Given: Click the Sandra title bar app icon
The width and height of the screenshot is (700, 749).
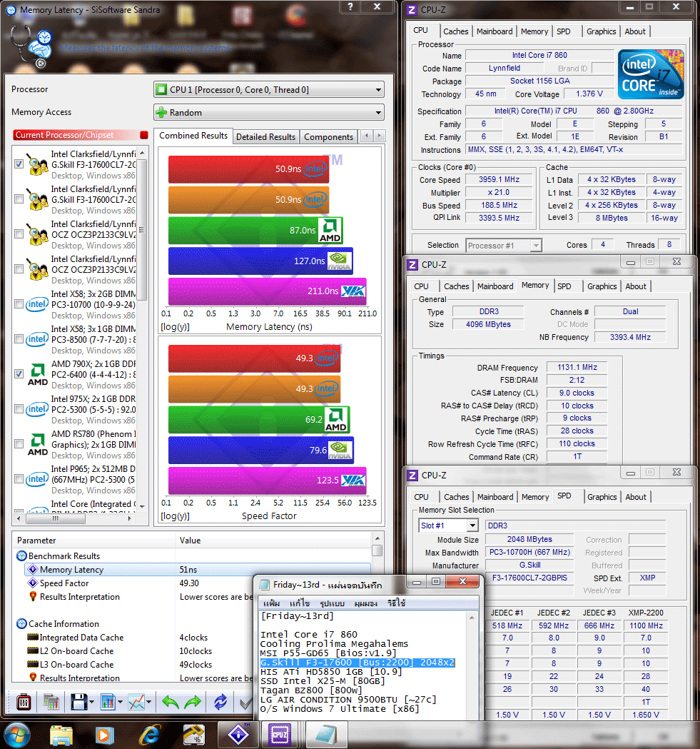Looking at the screenshot, I should 11,9.
